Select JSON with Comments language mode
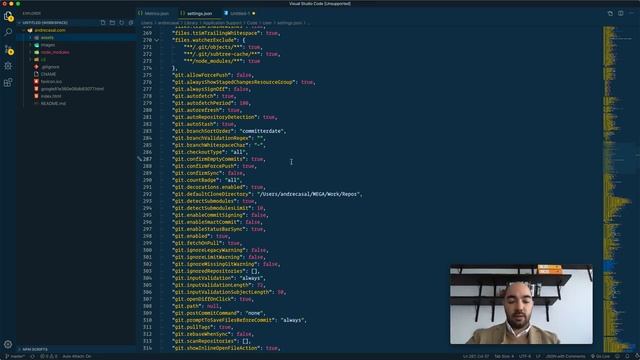This screenshot has height=360, width=640. (565, 356)
